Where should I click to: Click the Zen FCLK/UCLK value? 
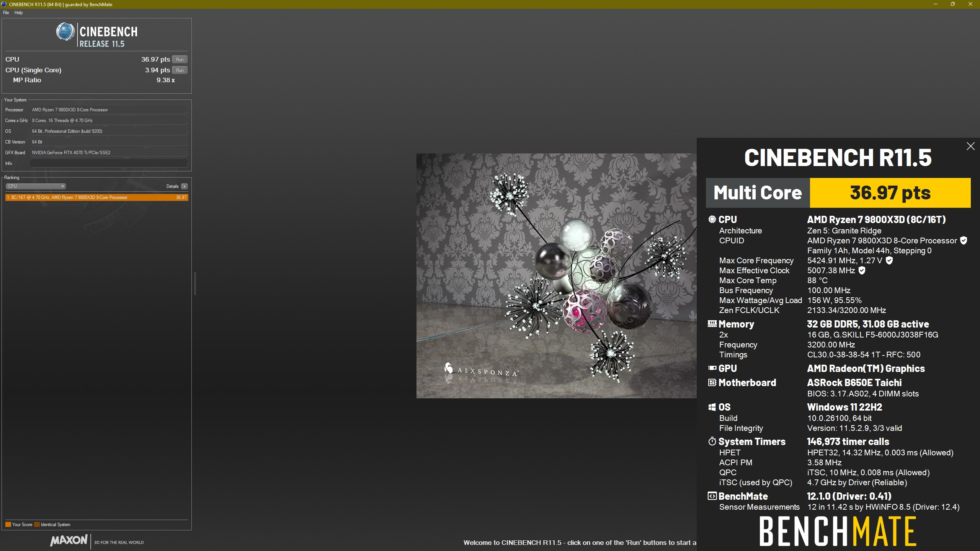coord(846,310)
